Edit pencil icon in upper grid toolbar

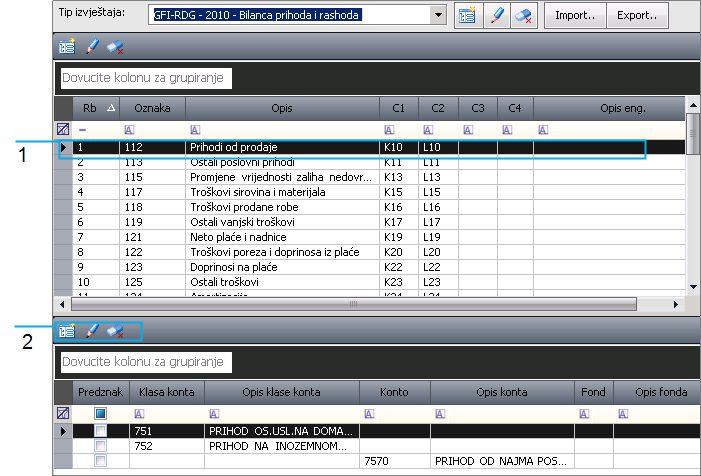(92, 46)
